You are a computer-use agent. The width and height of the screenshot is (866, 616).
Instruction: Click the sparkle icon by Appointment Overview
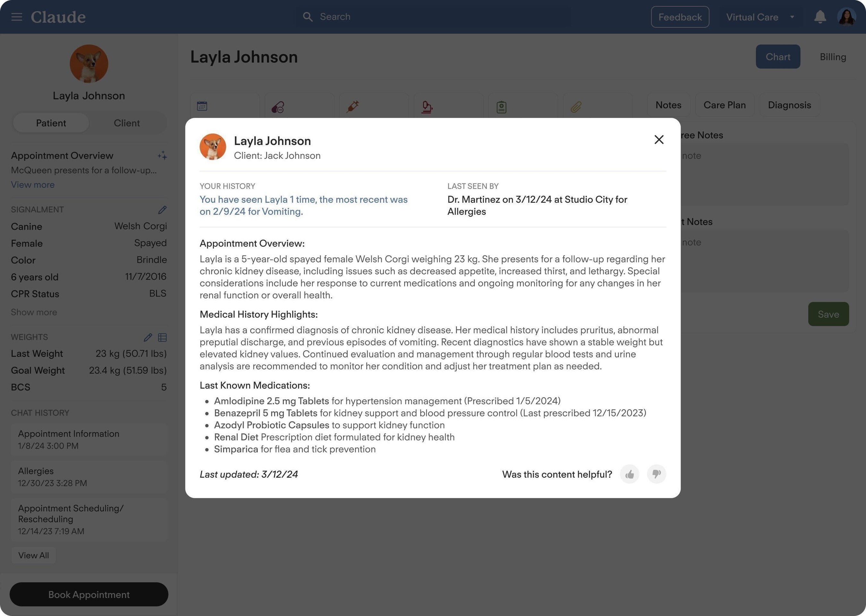click(x=162, y=156)
